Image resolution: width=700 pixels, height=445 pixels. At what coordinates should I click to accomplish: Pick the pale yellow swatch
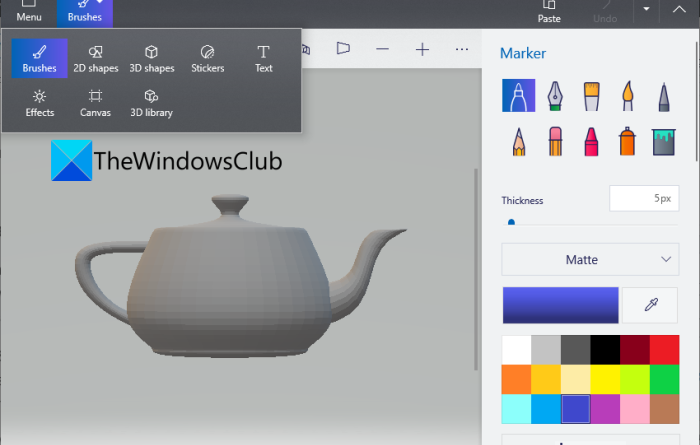point(575,379)
